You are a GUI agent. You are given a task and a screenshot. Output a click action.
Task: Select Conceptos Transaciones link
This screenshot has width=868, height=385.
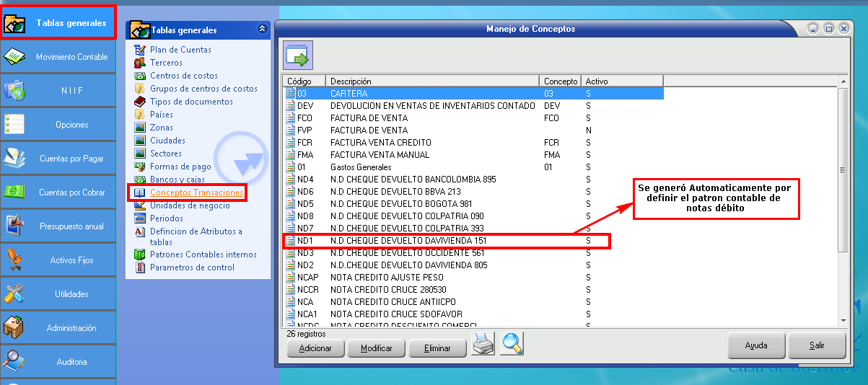coord(196,192)
